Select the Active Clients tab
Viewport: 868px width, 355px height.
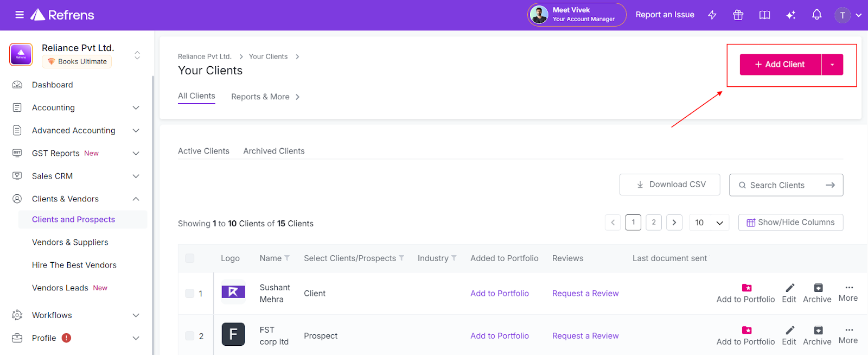pyautogui.click(x=203, y=151)
